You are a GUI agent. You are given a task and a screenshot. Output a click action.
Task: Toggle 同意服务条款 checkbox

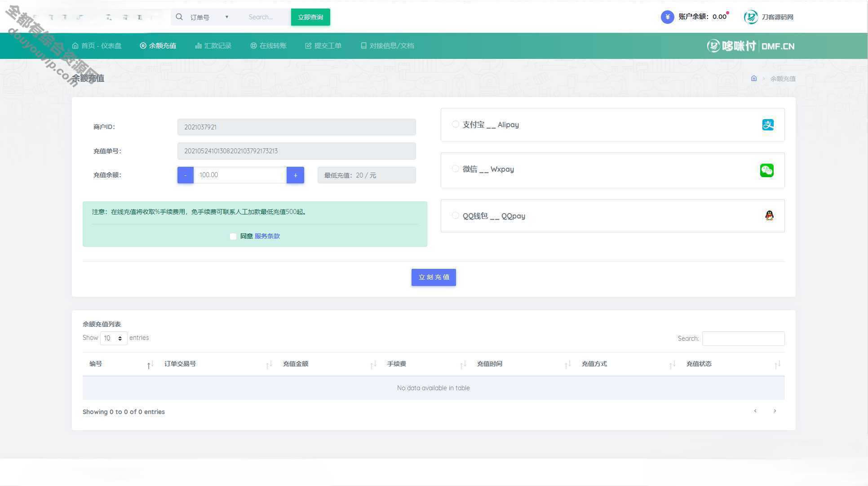(233, 236)
